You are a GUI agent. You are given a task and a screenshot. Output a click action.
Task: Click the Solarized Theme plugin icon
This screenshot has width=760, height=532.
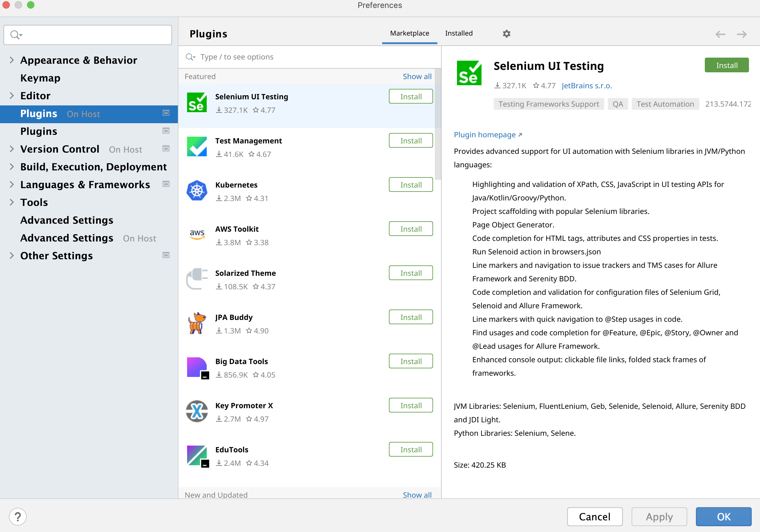pos(197,279)
